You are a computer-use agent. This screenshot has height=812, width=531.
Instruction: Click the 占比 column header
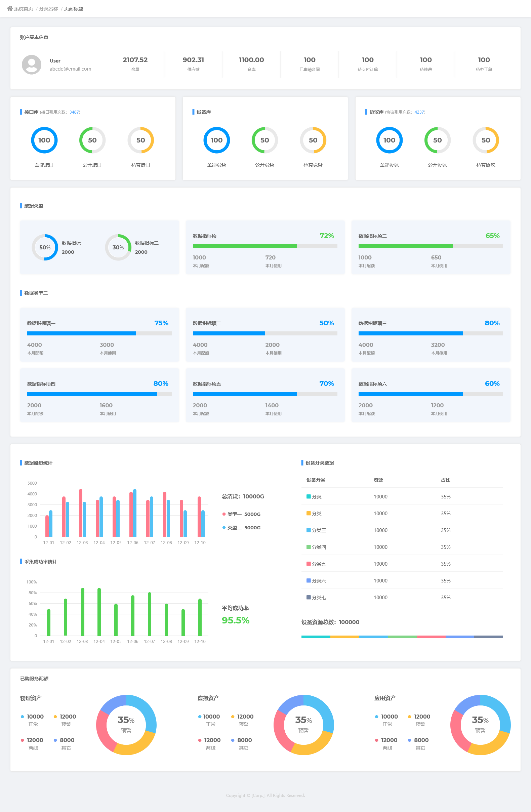click(445, 480)
